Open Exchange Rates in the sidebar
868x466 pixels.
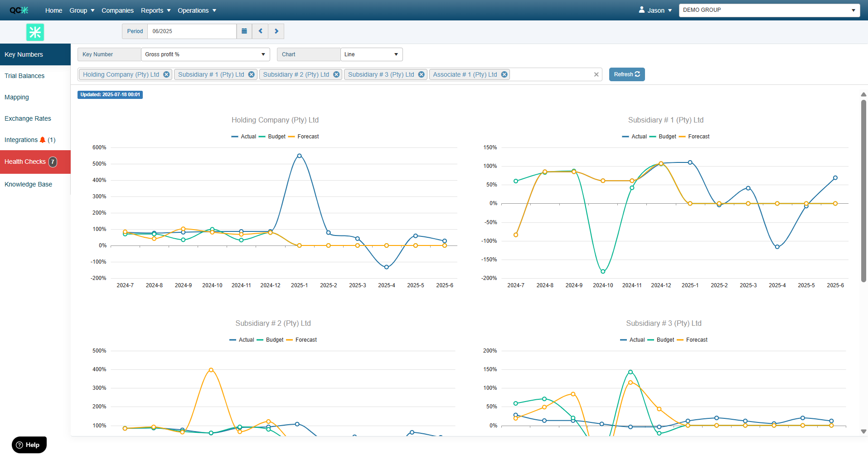[x=35, y=118]
